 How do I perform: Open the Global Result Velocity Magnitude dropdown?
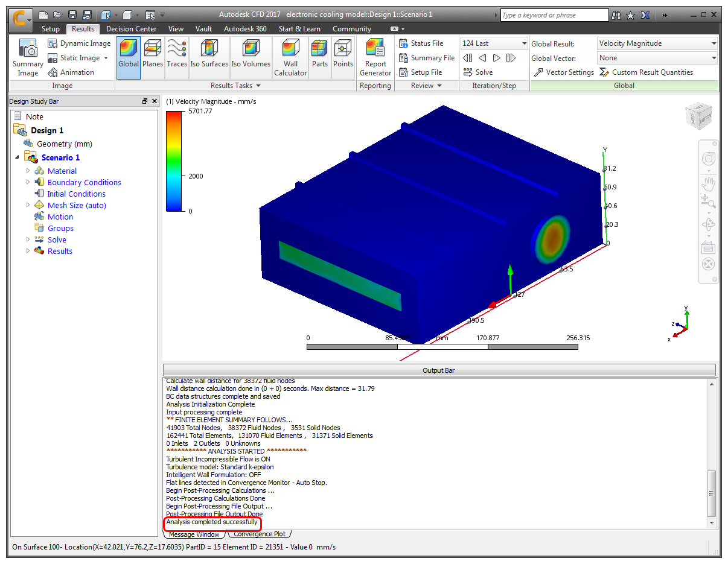click(657, 43)
